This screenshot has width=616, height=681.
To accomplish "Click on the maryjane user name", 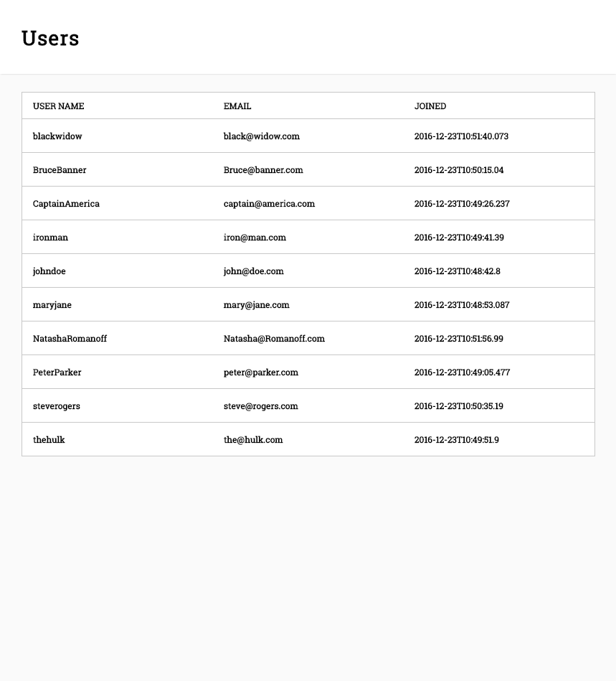I will tap(52, 305).
